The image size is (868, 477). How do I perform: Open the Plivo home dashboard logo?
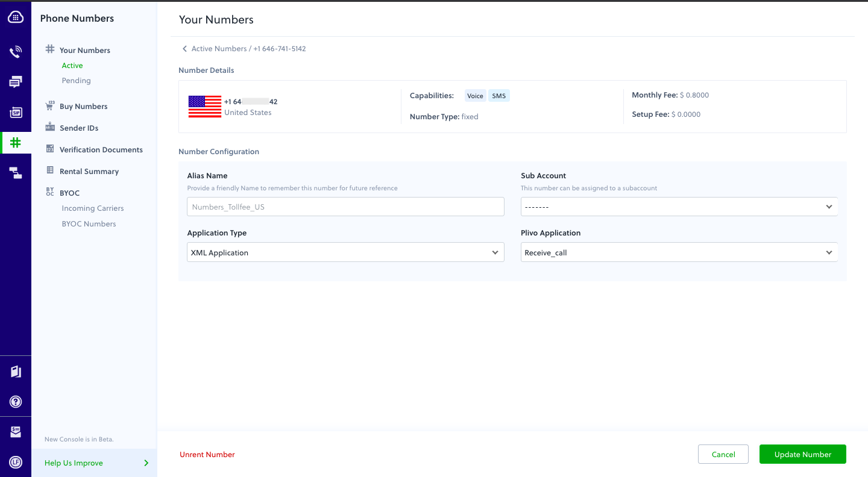click(x=15, y=17)
